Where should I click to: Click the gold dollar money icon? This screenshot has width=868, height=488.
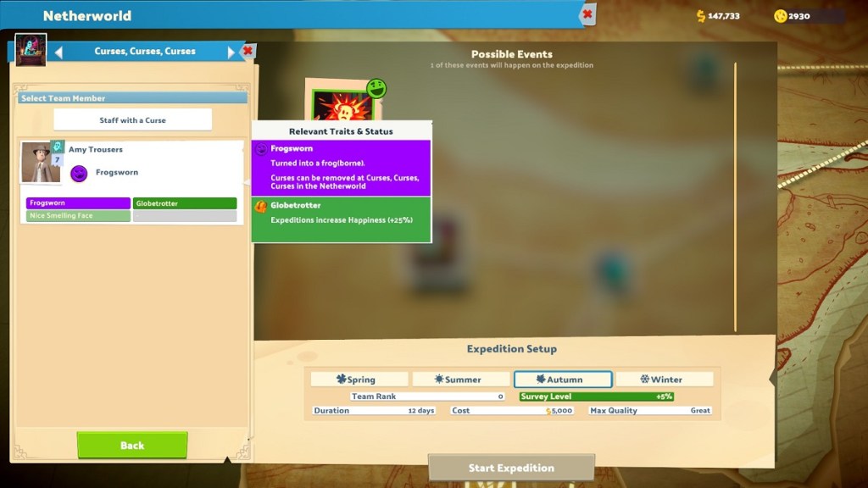pos(701,16)
